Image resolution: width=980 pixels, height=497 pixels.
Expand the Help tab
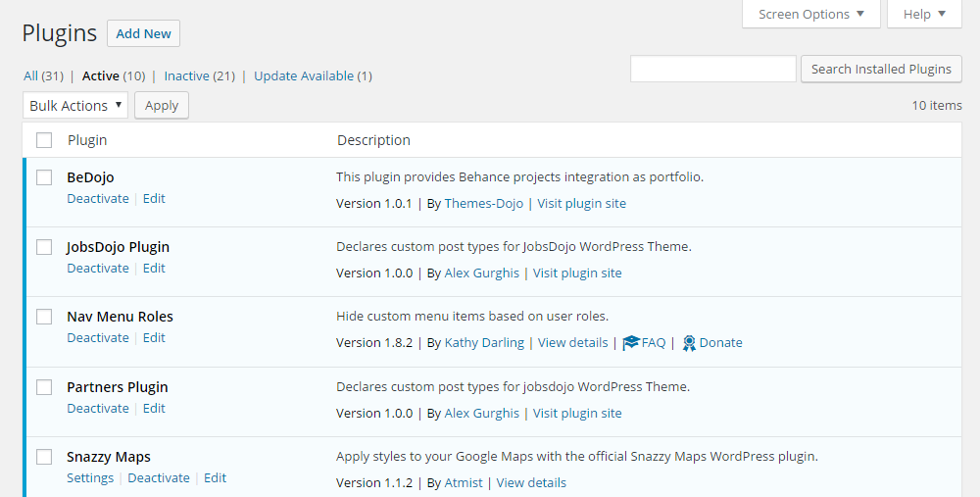tap(924, 14)
